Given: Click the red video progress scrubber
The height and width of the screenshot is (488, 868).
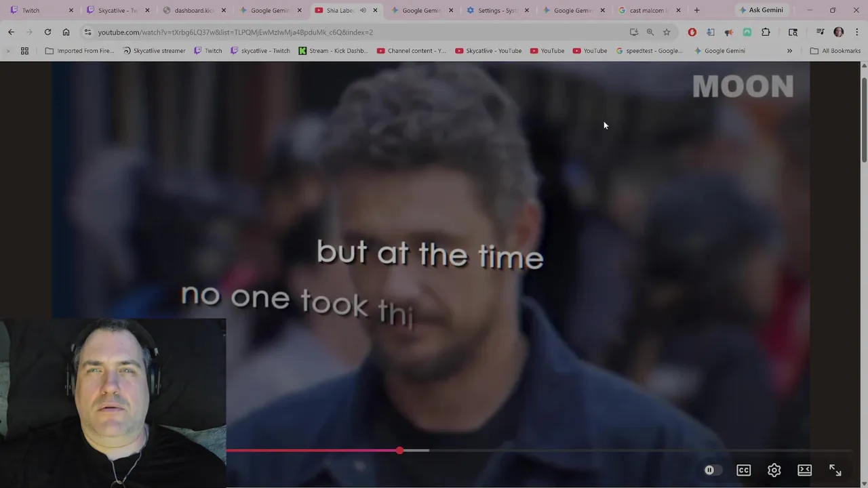Looking at the screenshot, I should 400,450.
